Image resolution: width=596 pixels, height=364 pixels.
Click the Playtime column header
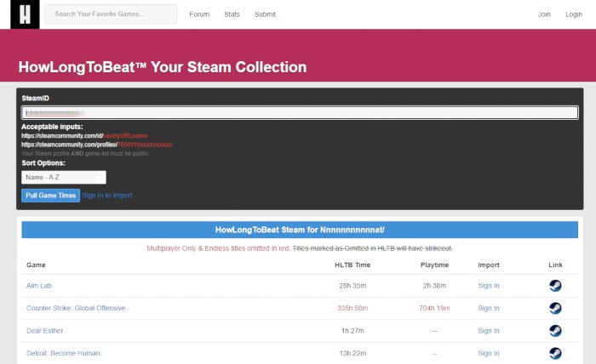pyautogui.click(x=434, y=265)
